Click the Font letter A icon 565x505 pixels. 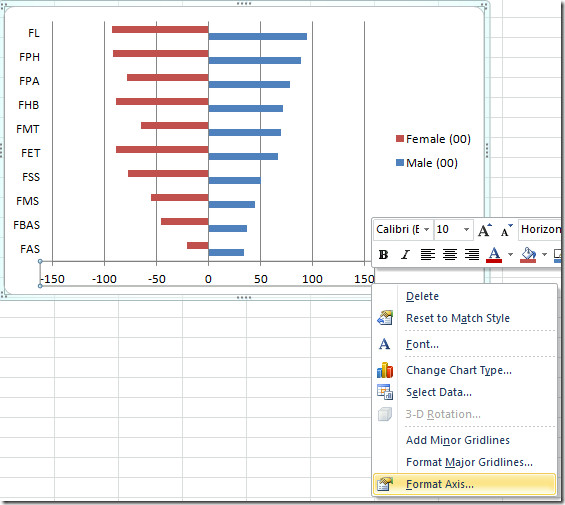(384, 344)
